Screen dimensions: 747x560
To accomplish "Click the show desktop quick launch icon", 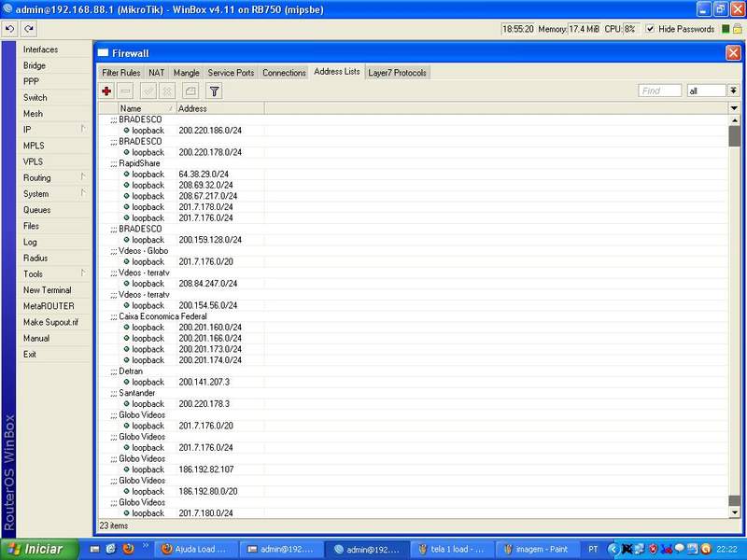I will point(95,549).
